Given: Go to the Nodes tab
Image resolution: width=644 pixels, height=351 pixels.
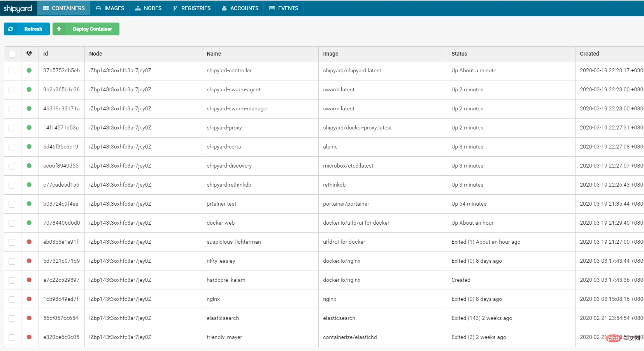Looking at the screenshot, I should 148,8.
